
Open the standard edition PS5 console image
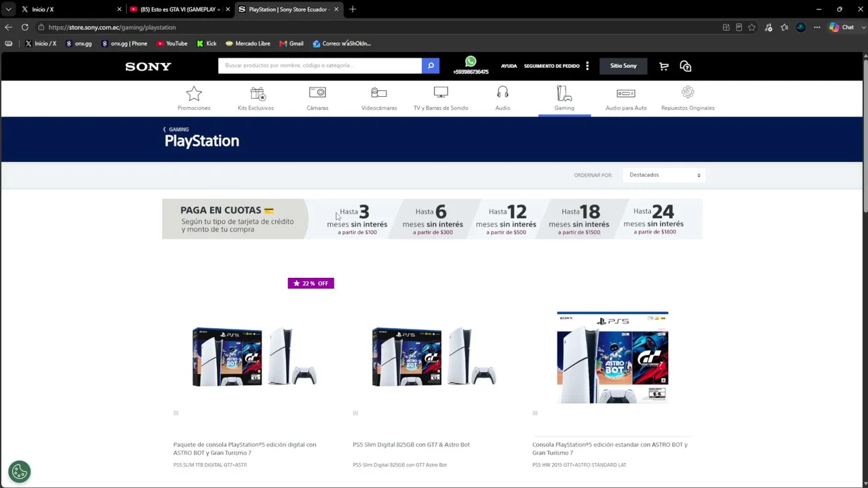pos(612,357)
